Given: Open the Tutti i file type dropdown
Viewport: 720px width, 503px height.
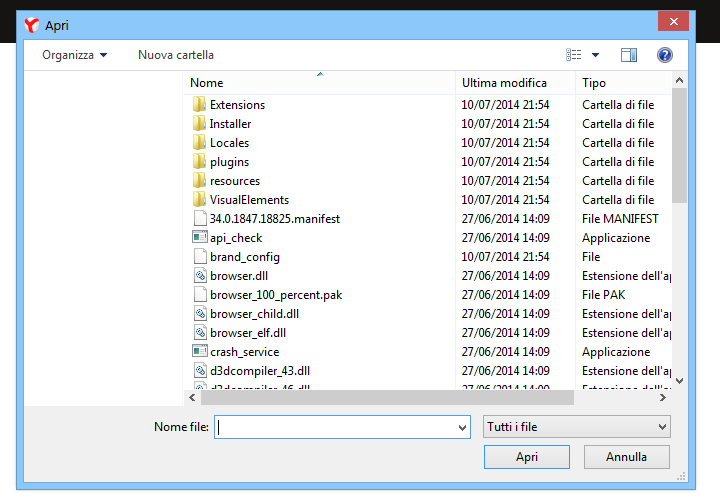Looking at the screenshot, I should (577, 427).
